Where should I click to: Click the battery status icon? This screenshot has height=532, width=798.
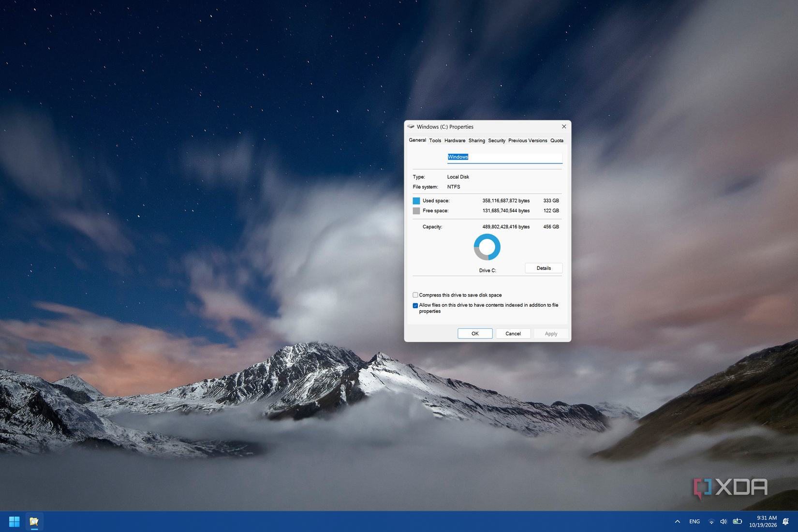click(737, 521)
